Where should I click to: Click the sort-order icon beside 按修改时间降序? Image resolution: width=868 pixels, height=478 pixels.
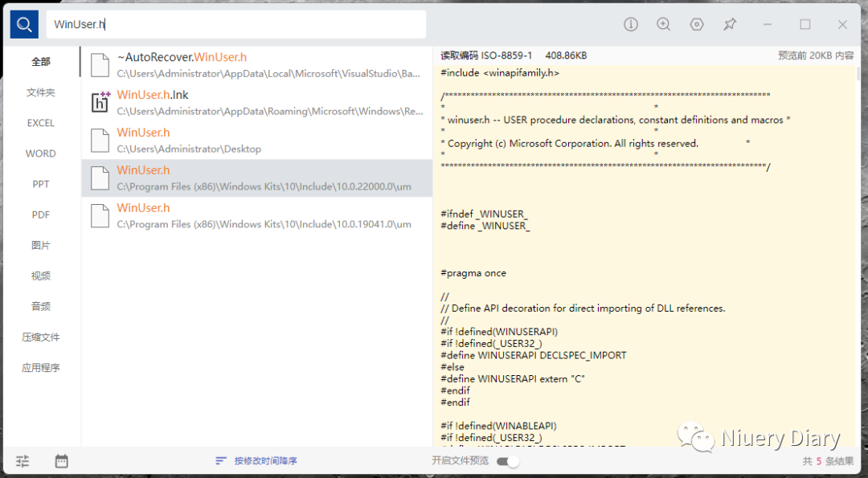(221, 460)
